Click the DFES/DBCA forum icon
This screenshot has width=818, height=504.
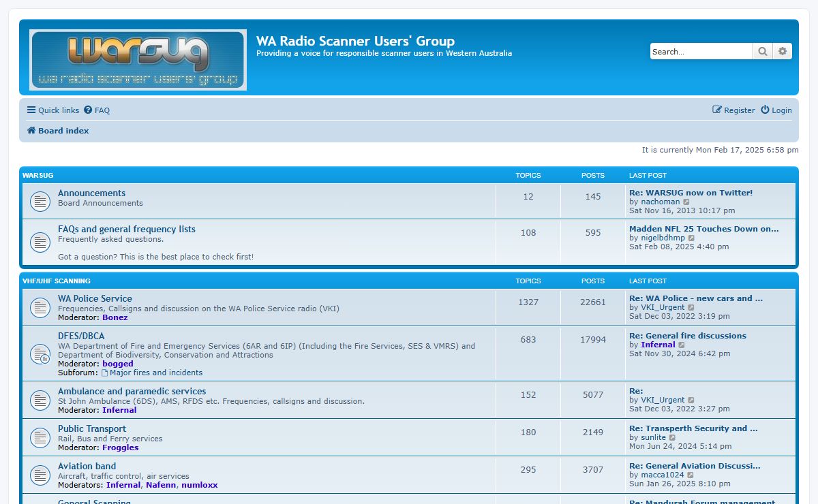coord(40,354)
